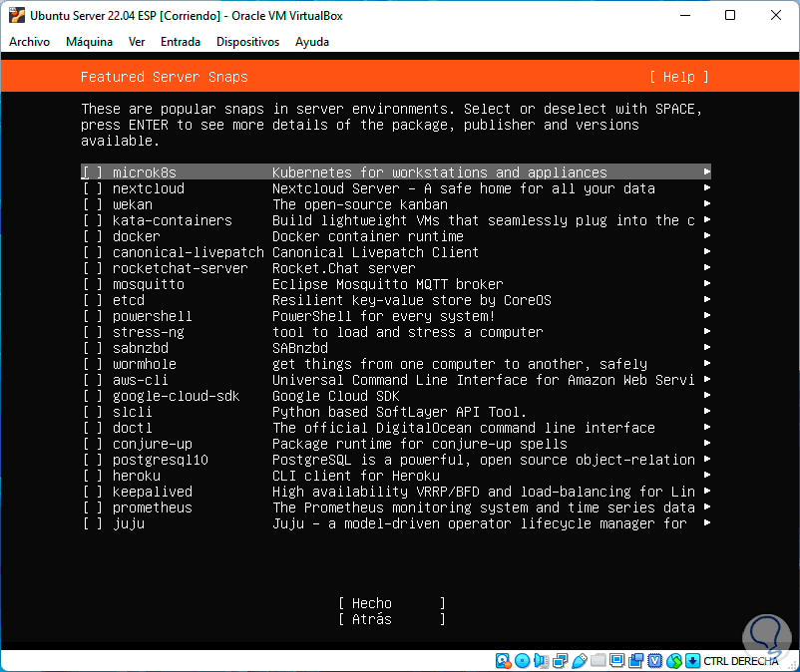
Task: Expand details arrow for heroku row
Action: point(706,475)
